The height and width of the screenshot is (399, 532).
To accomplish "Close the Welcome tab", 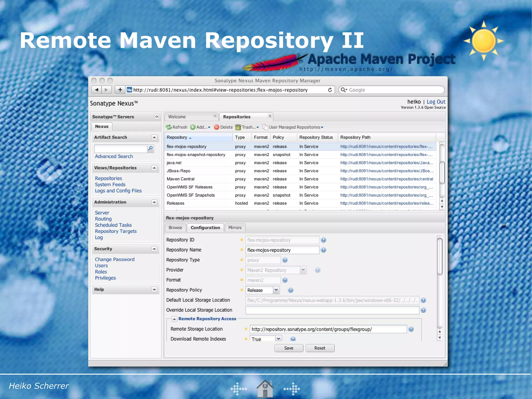I will pyautogui.click(x=215, y=116).
